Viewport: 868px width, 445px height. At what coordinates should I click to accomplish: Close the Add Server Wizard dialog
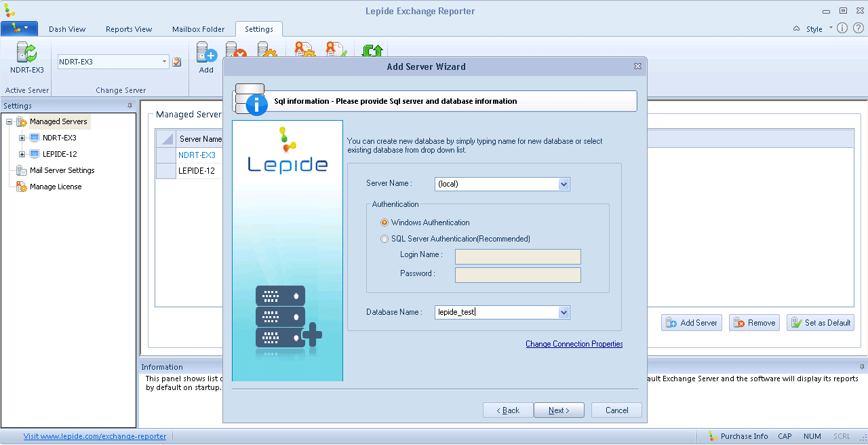[637, 66]
